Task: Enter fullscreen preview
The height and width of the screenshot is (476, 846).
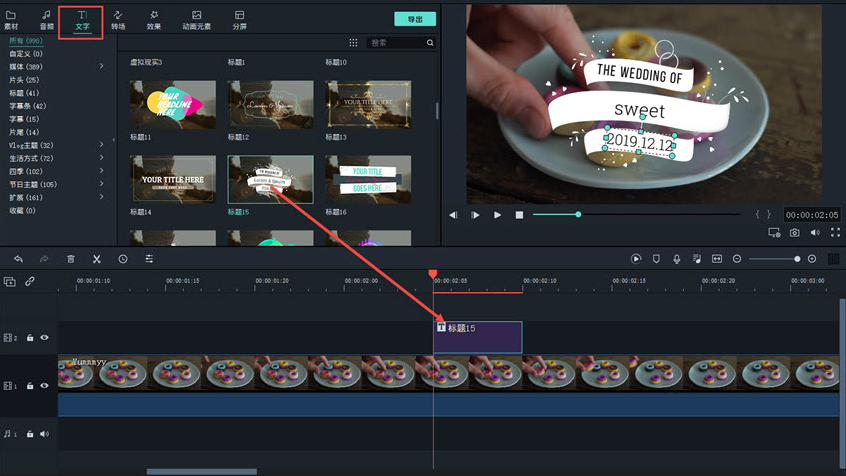Action: point(835,233)
